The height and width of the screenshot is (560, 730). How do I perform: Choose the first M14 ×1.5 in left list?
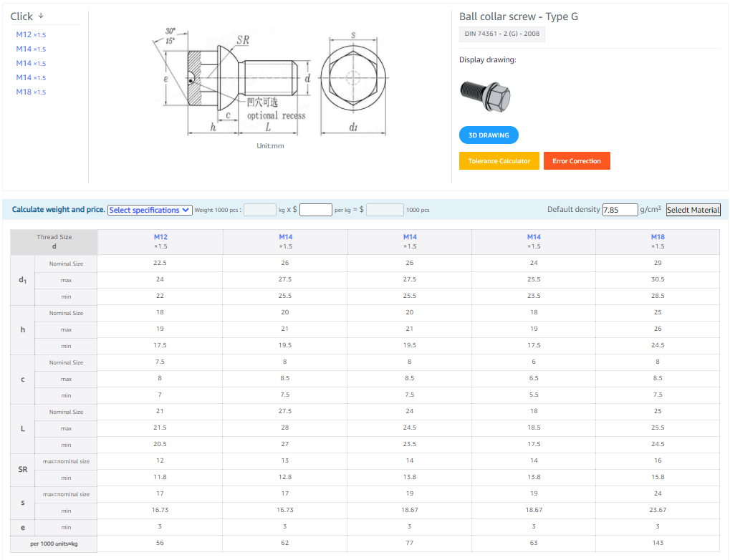31,49
